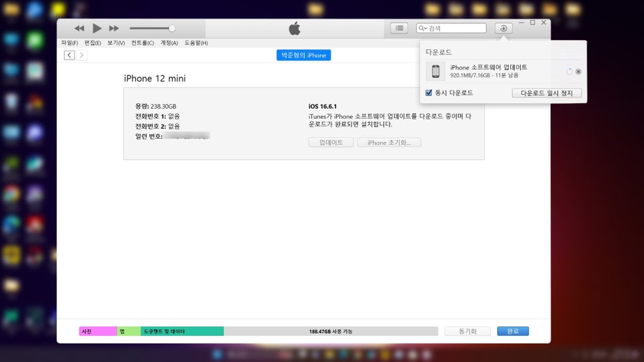This screenshot has width=644, height=362.
Task: Adjust the volume slider knob
Action: click(x=172, y=29)
